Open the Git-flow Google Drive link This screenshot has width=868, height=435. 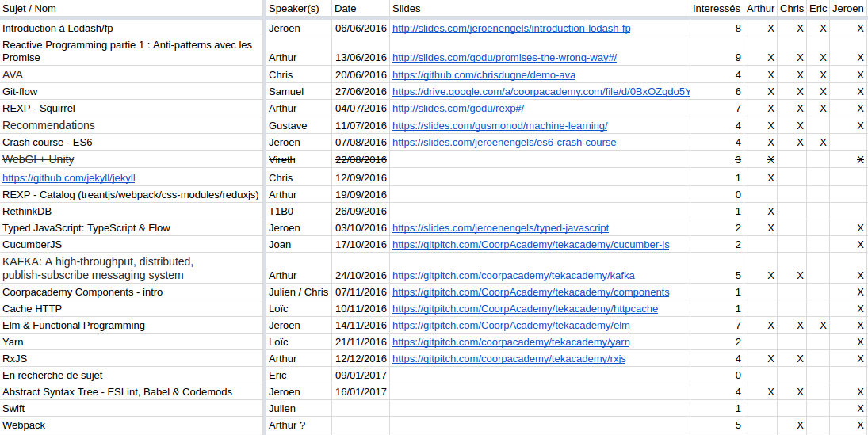(541, 91)
